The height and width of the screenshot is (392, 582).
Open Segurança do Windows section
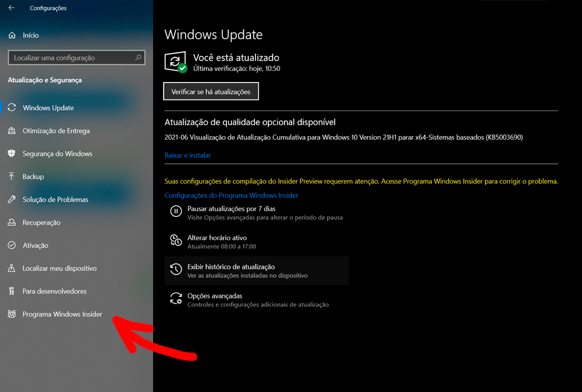tap(57, 154)
